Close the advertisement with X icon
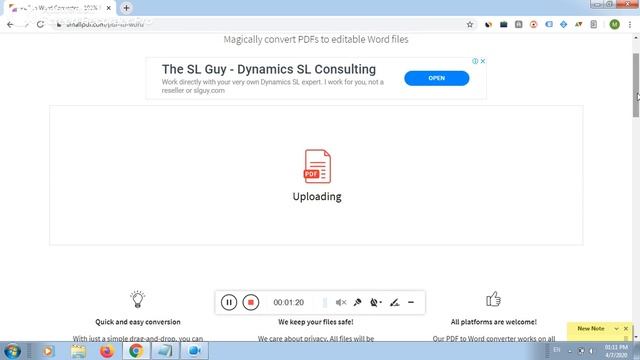Image resolution: width=640 pixels, height=360 pixels. (483, 61)
